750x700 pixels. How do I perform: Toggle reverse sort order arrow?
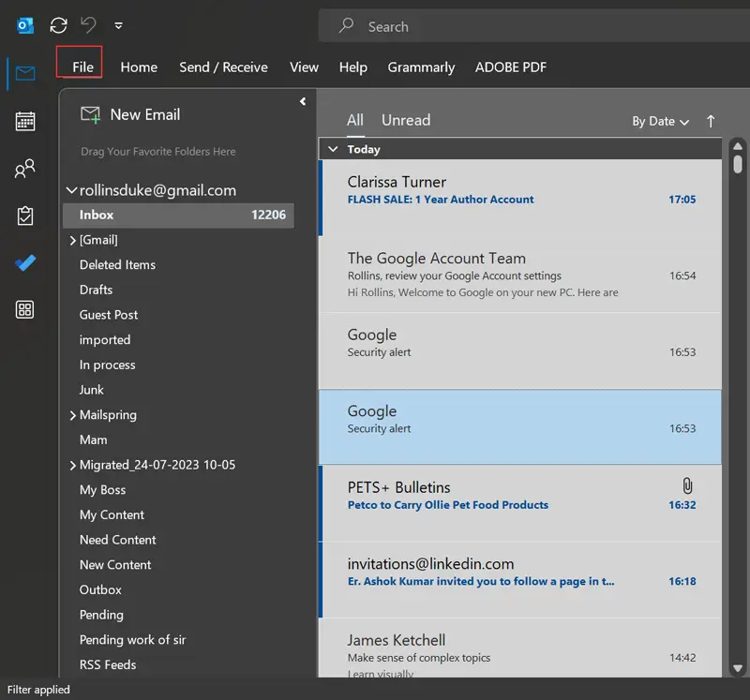711,121
